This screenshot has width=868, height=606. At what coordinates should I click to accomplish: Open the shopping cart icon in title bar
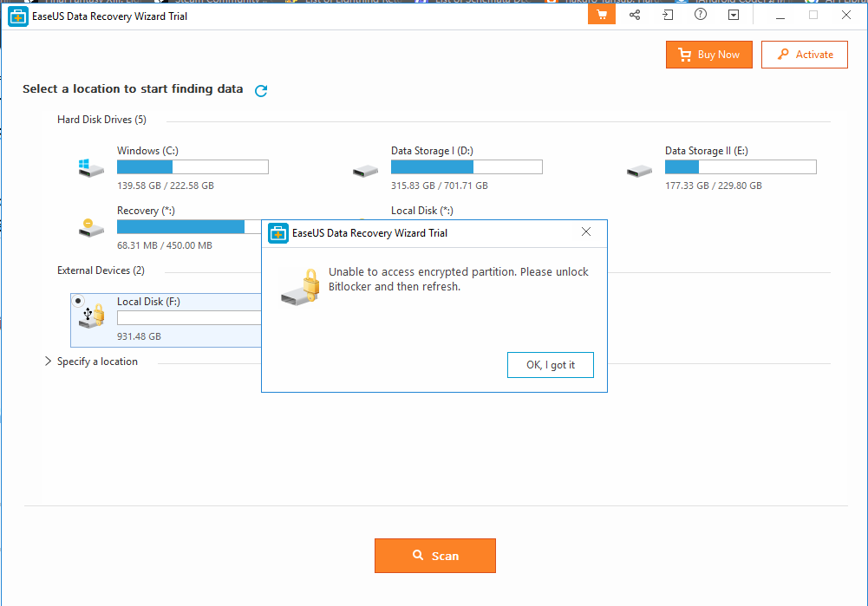pyautogui.click(x=602, y=15)
